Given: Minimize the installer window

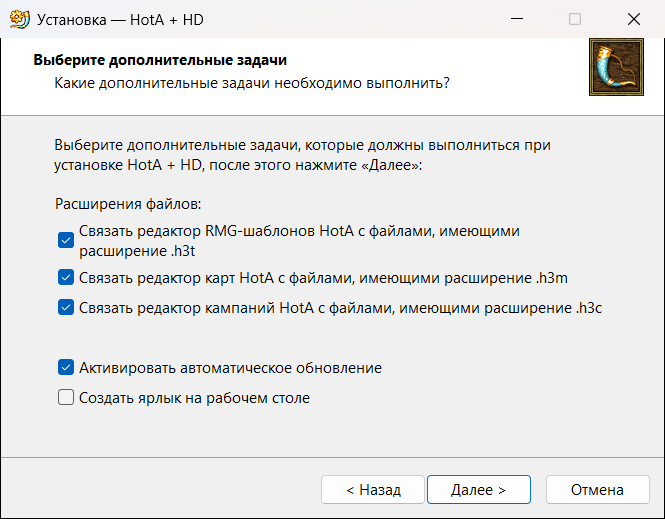Looking at the screenshot, I should click(x=517, y=19).
